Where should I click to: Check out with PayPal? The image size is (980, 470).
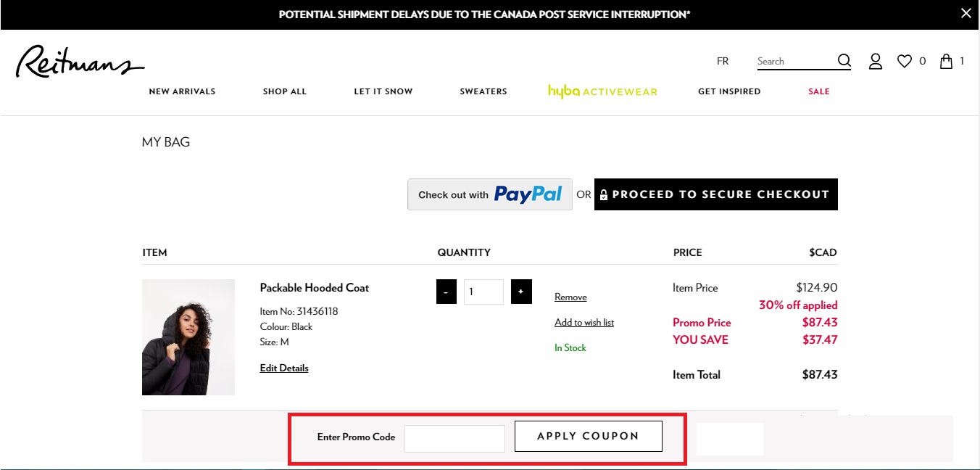pos(490,194)
